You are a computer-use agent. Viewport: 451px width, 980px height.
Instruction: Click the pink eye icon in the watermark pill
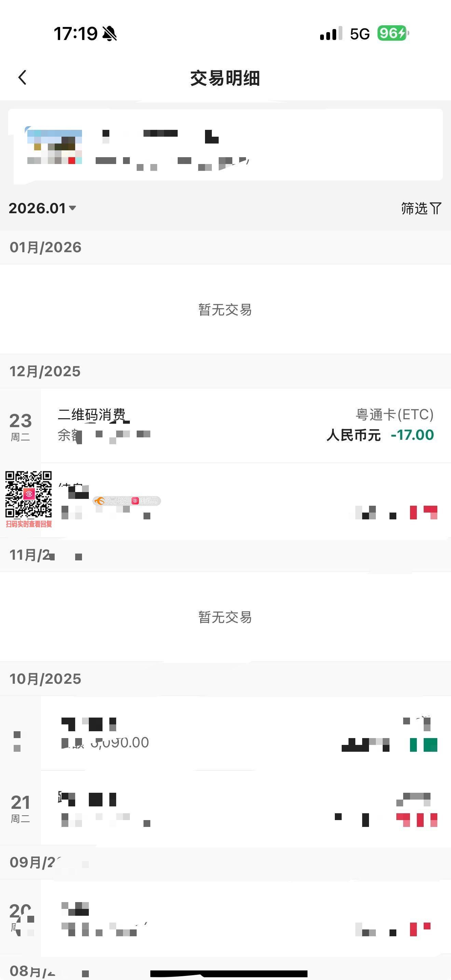tap(135, 501)
